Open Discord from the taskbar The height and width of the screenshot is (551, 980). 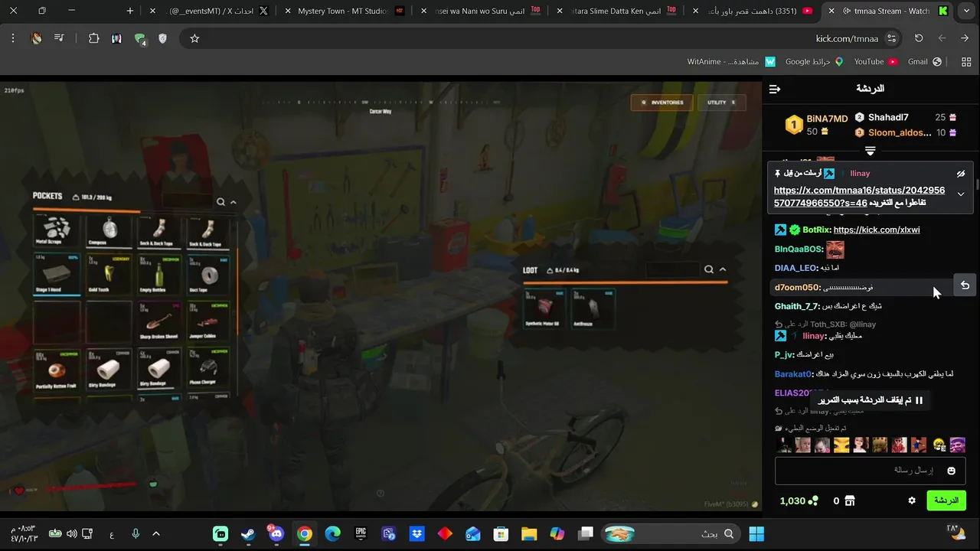tap(276, 533)
